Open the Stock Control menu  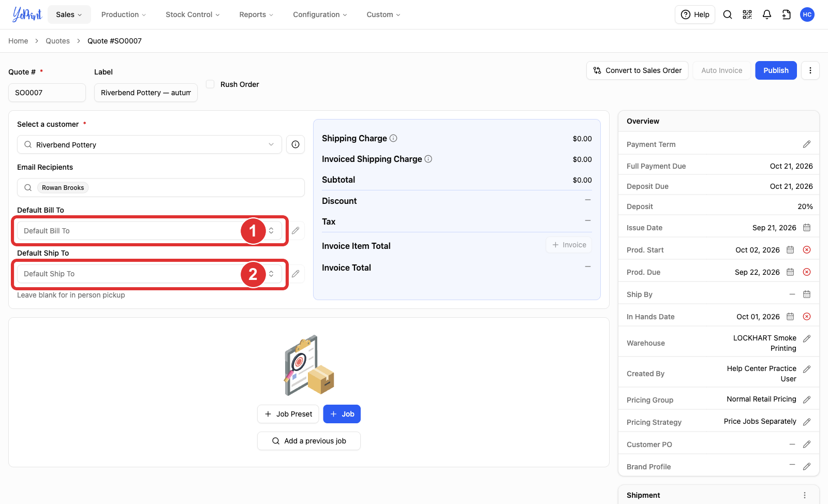tap(193, 14)
